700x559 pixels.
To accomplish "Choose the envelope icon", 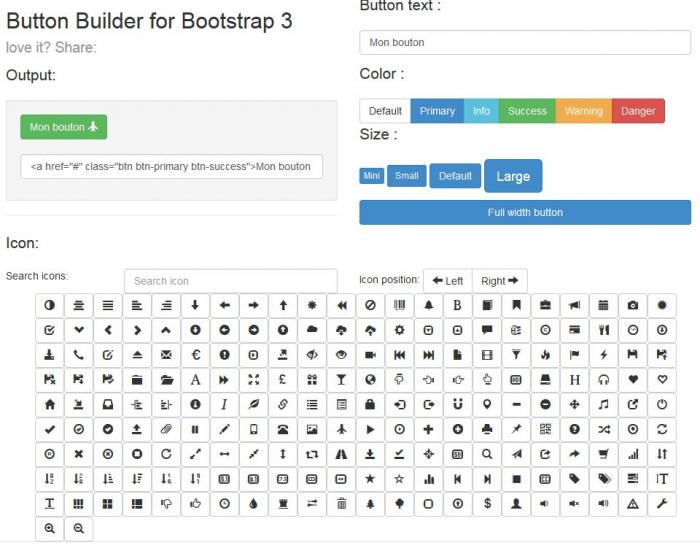I will click(x=166, y=355).
